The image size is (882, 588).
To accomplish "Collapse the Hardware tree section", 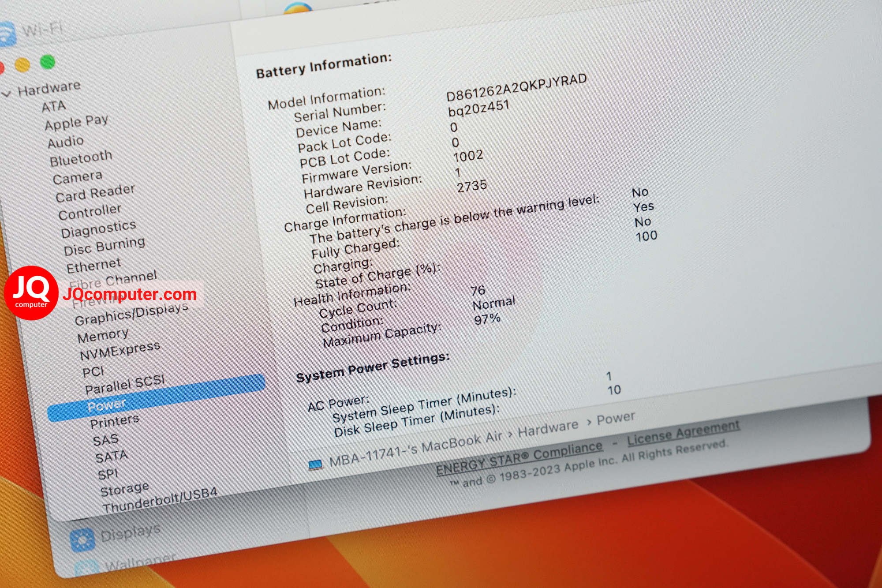I will point(7,94).
